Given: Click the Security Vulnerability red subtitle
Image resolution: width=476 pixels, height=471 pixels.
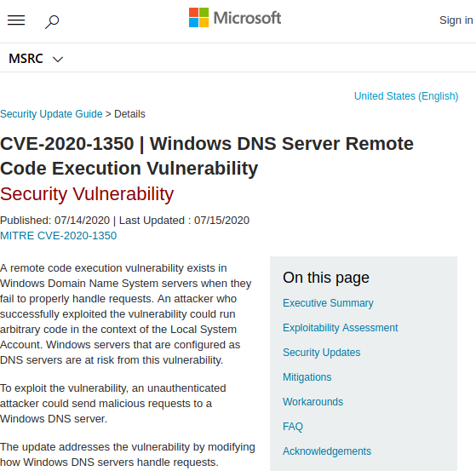Looking at the screenshot, I should [x=87, y=193].
